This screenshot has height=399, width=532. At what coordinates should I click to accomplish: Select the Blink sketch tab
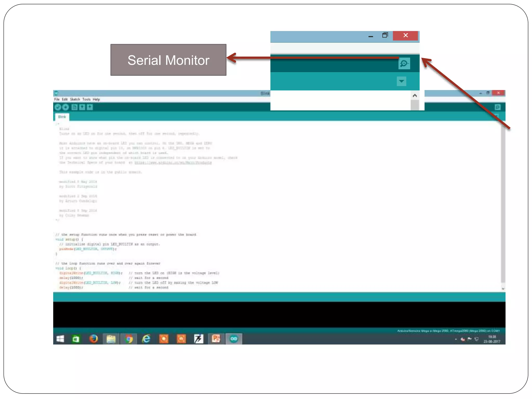click(x=62, y=117)
